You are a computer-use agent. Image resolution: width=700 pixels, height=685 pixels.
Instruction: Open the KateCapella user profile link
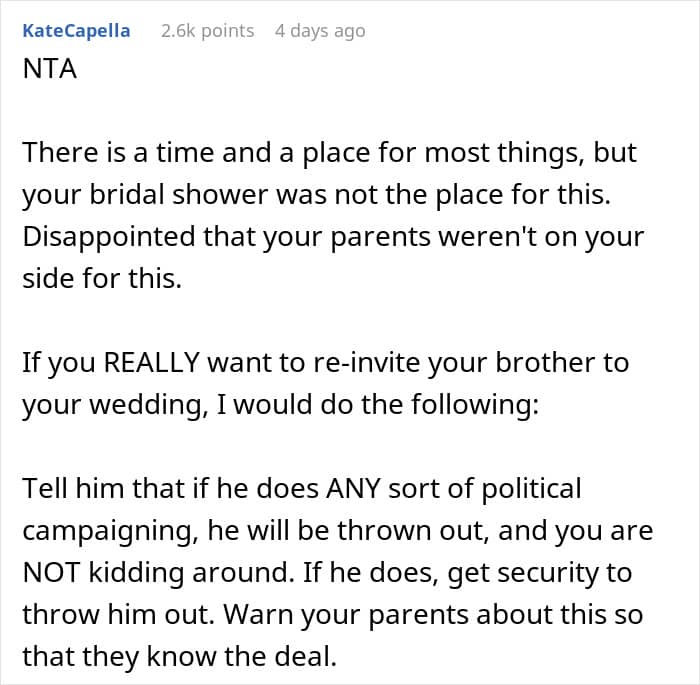[x=76, y=30]
